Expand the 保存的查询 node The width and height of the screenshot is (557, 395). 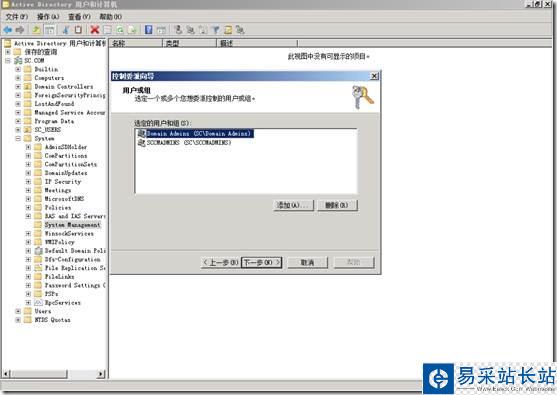click(x=7, y=52)
